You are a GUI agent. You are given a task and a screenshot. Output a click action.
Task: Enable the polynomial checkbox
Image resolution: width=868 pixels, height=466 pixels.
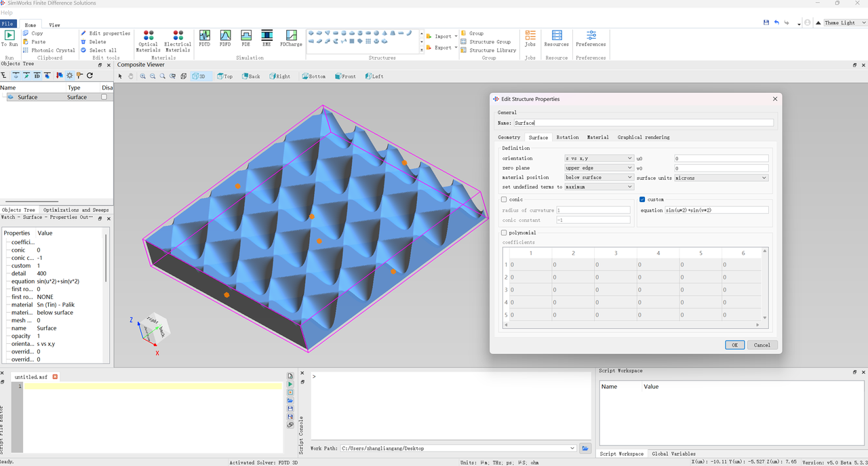click(x=504, y=233)
